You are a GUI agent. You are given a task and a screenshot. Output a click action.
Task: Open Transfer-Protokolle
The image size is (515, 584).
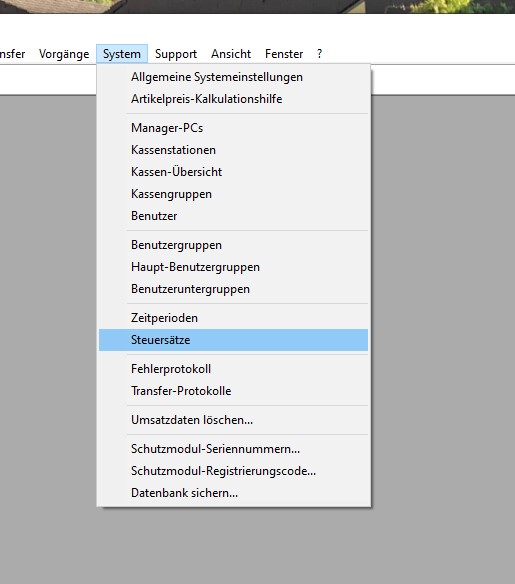tap(233, 391)
